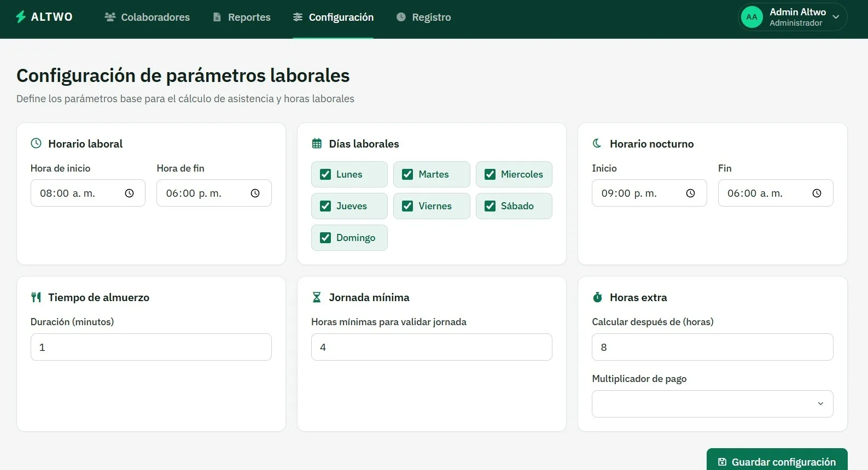Click the Registro clock icon

(x=401, y=17)
